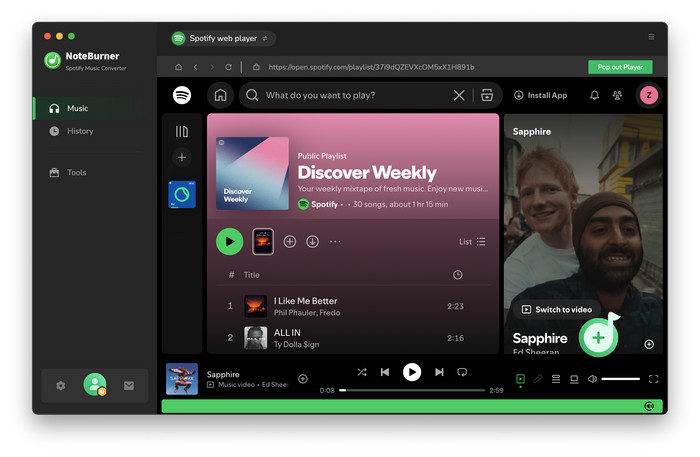Open the Sapphire title in Now Playing panel

(540, 338)
